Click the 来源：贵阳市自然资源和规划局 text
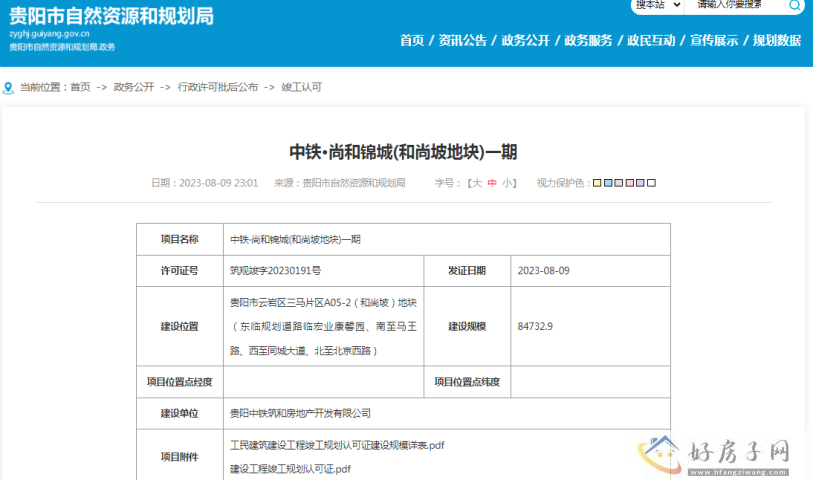 point(340,183)
